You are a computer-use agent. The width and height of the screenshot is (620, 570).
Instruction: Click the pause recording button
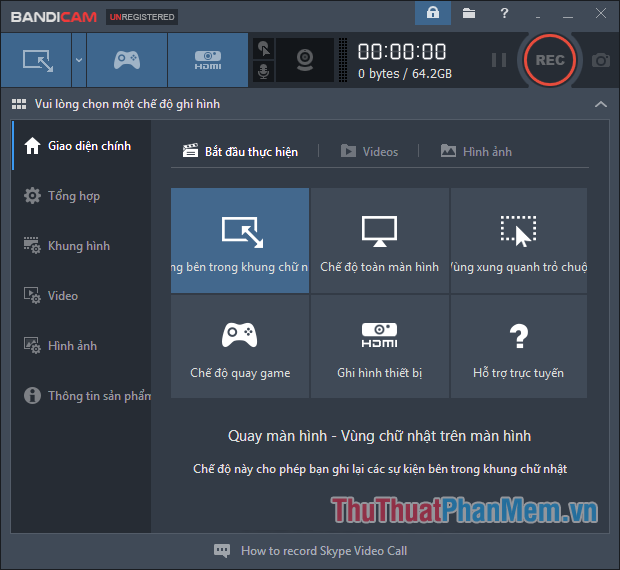tap(499, 60)
